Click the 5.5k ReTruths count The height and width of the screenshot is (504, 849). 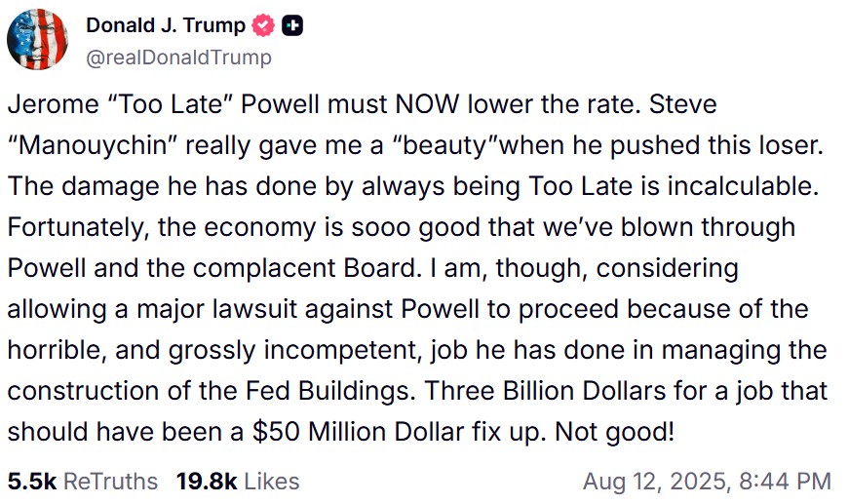pos(32,482)
